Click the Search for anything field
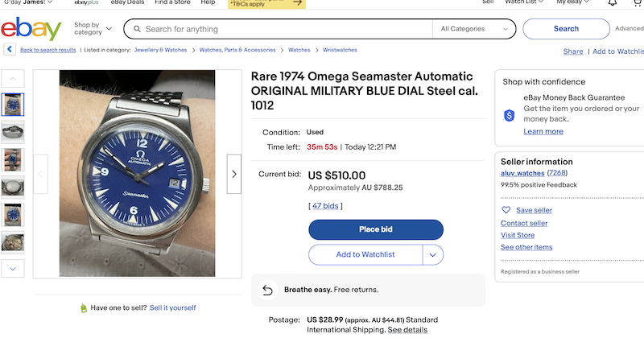The image size is (644, 338). click(282, 30)
